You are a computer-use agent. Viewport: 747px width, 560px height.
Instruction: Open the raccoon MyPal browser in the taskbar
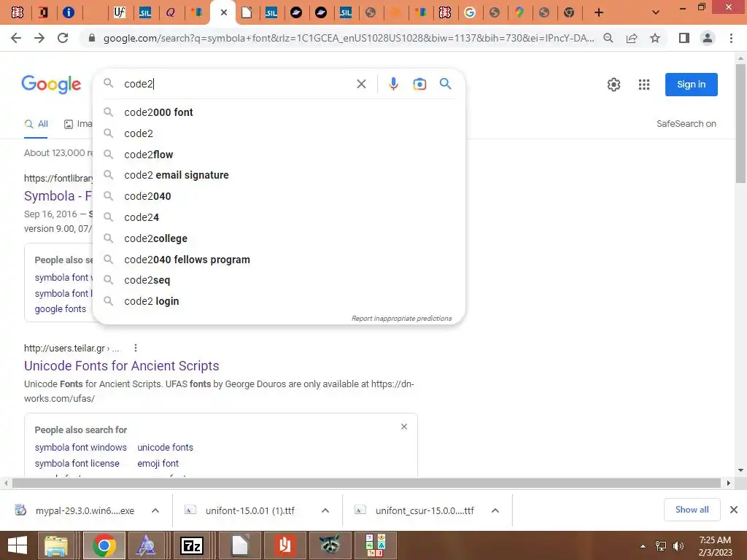(x=329, y=545)
